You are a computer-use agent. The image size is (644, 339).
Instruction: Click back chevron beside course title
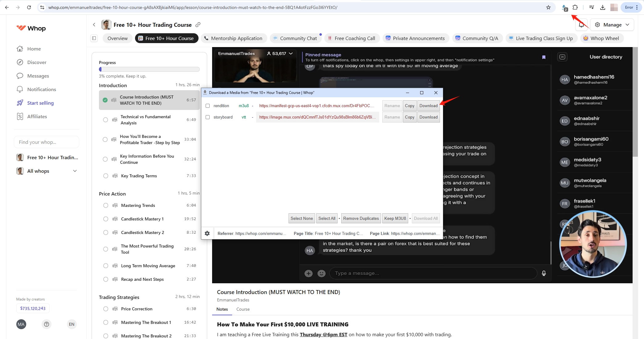point(94,25)
